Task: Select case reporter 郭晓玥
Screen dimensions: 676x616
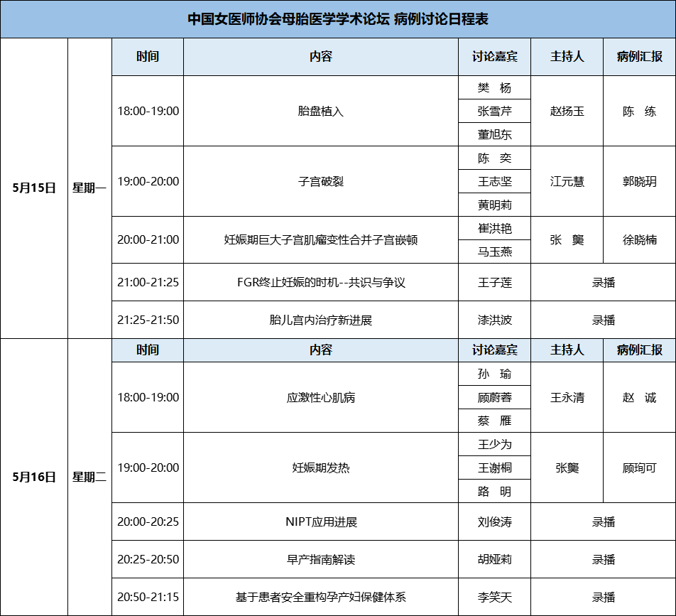Action: [x=639, y=182]
